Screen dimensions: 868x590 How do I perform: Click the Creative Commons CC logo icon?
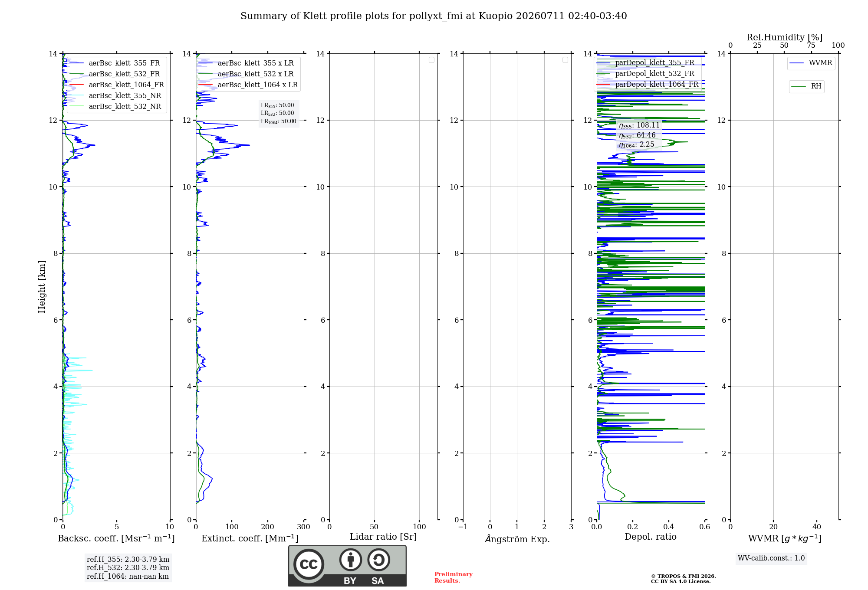click(309, 564)
